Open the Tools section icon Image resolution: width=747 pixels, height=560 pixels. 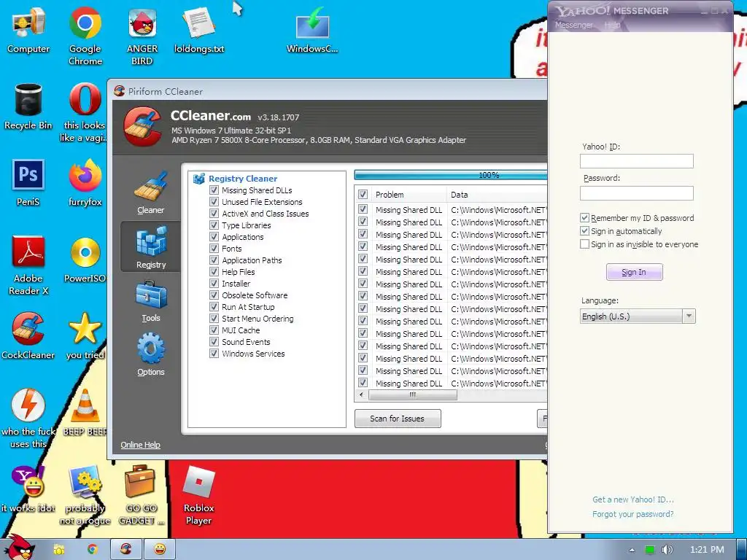[x=150, y=301]
